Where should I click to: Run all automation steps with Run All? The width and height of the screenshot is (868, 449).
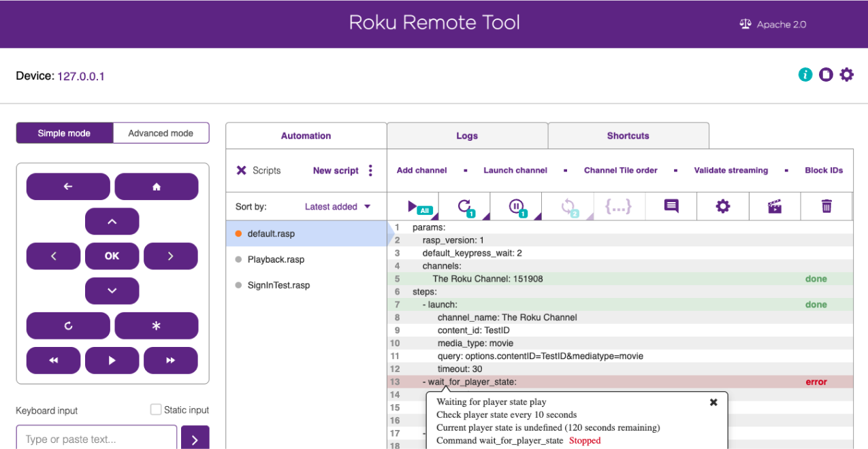point(414,206)
